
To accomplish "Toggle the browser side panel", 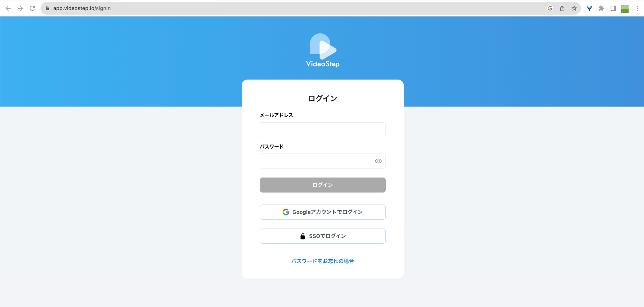I will coord(613,8).
